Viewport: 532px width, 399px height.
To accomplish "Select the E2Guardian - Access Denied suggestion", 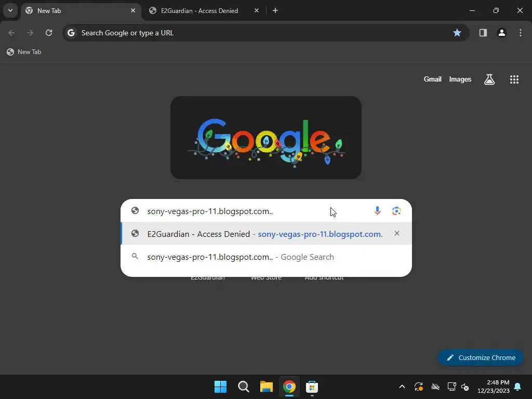I will coord(266,234).
